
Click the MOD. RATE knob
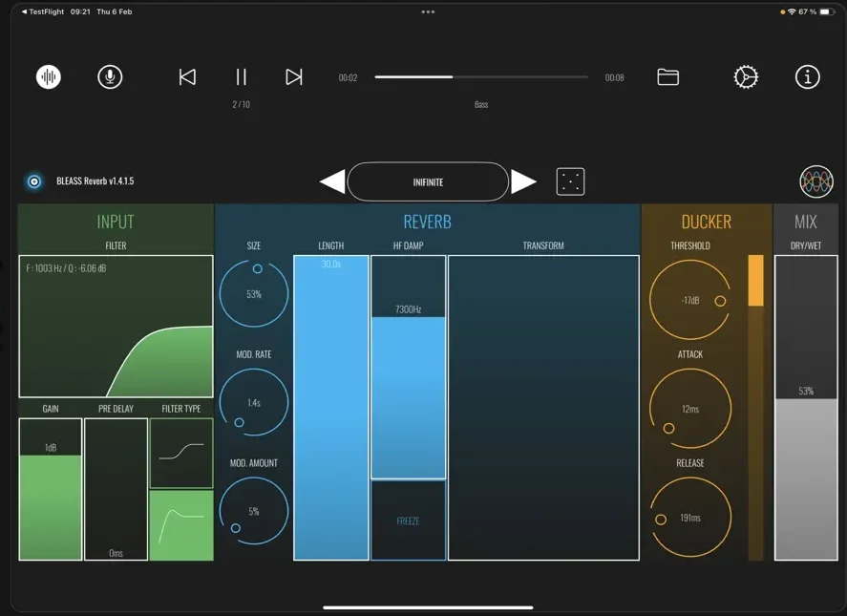tap(254, 402)
